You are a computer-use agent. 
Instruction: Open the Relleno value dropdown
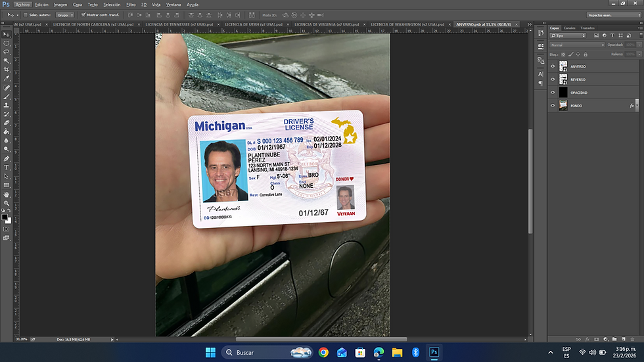pyautogui.click(x=639, y=54)
